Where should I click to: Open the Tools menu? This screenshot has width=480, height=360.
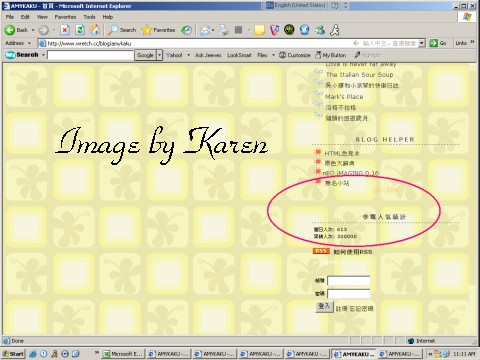point(89,17)
